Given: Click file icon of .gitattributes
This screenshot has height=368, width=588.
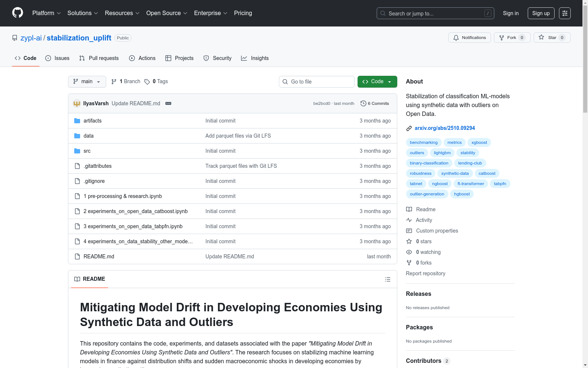Looking at the screenshot, I should [x=77, y=166].
